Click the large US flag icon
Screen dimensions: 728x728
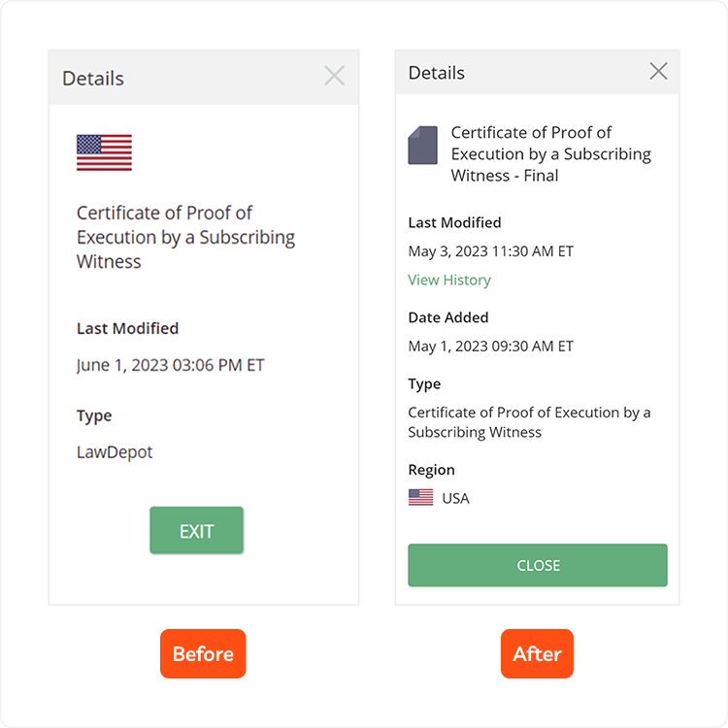pos(104,152)
